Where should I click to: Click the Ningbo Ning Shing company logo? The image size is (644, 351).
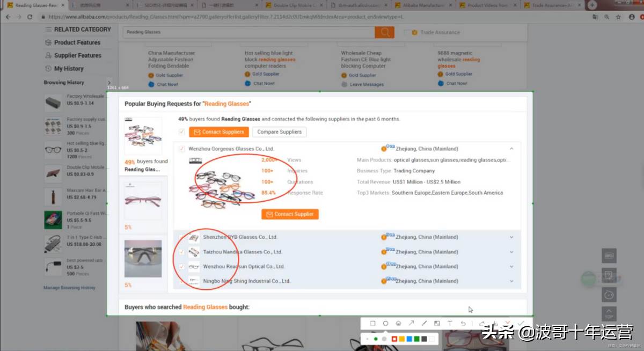(x=194, y=281)
